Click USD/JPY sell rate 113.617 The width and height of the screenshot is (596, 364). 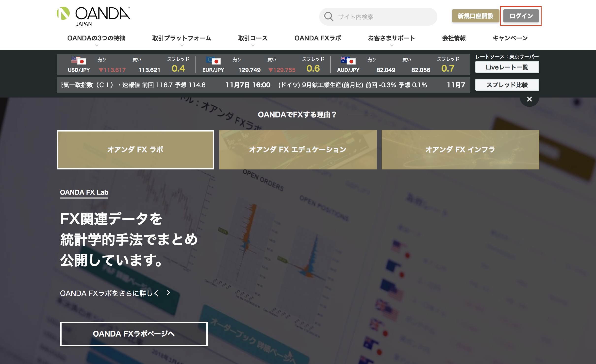(x=112, y=70)
